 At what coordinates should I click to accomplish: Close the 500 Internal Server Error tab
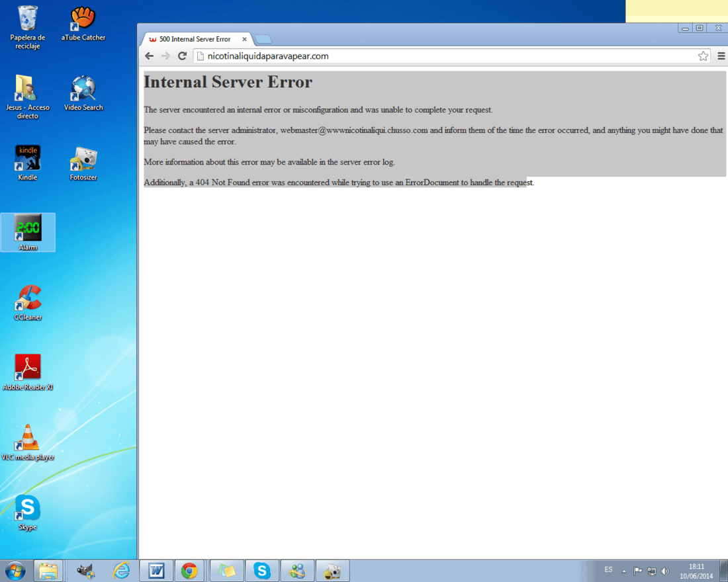click(244, 40)
